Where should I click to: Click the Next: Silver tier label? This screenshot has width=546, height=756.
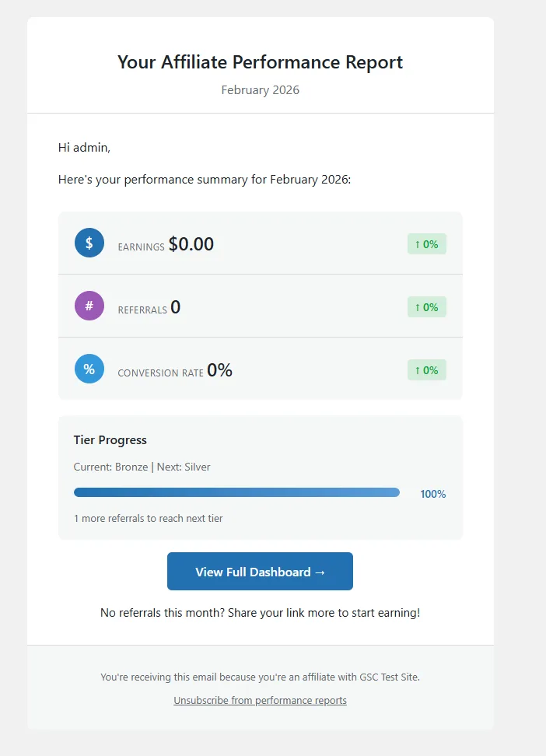point(184,466)
